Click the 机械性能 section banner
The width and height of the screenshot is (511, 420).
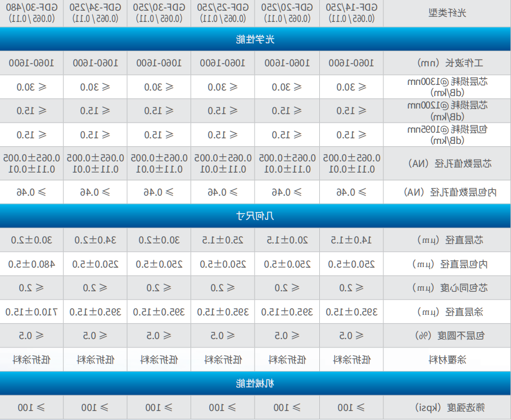coord(255,383)
